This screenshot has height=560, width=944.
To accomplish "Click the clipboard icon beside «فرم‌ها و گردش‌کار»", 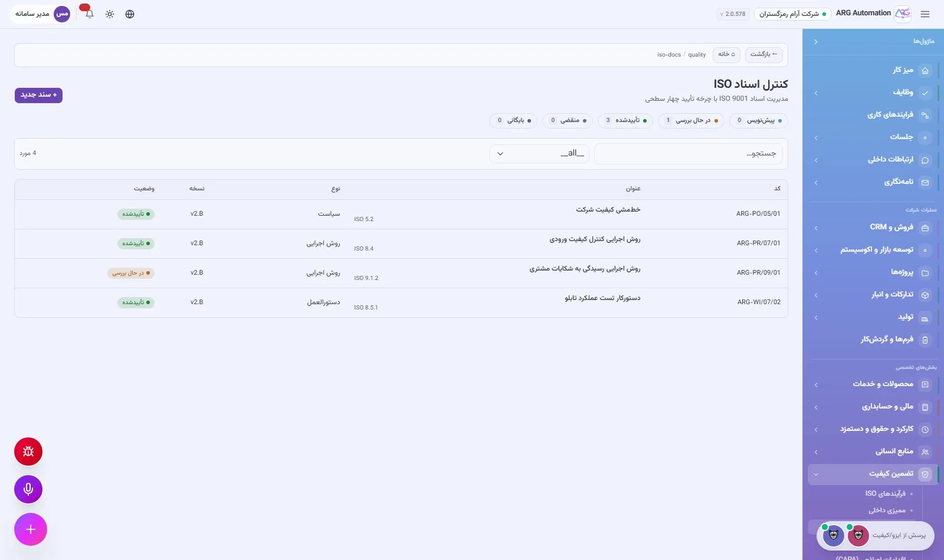I will pyautogui.click(x=925, y=340).
